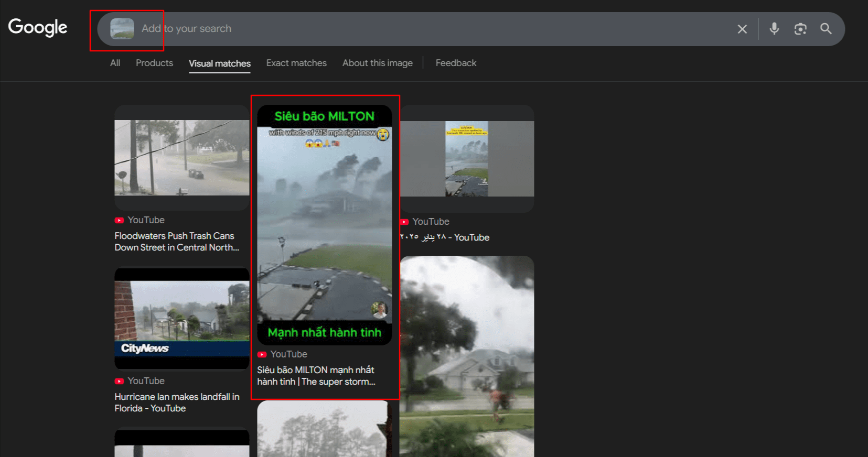
Task: Open the Products tab
Action: coord(154,63)
